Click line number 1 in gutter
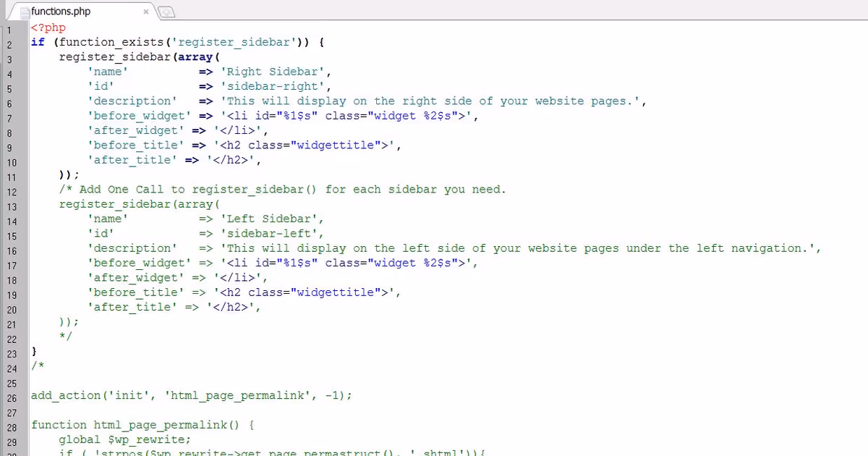Screen dimensions: 868x456 tap(9, 30)
